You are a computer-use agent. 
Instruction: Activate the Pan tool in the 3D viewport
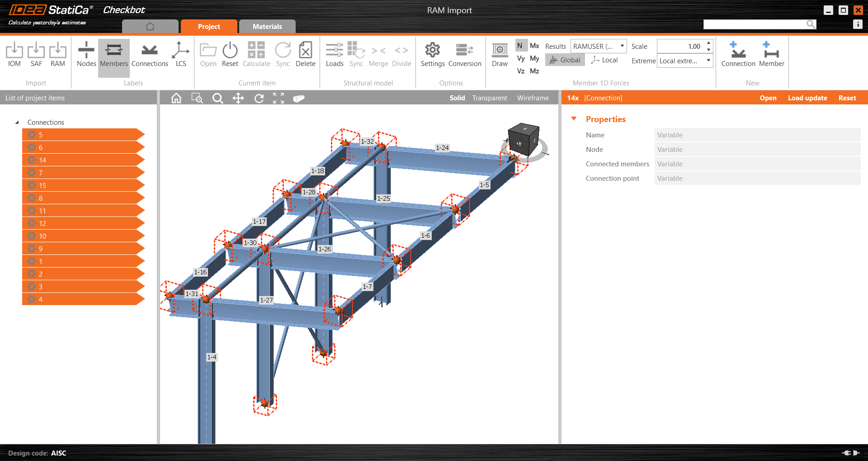238,98
